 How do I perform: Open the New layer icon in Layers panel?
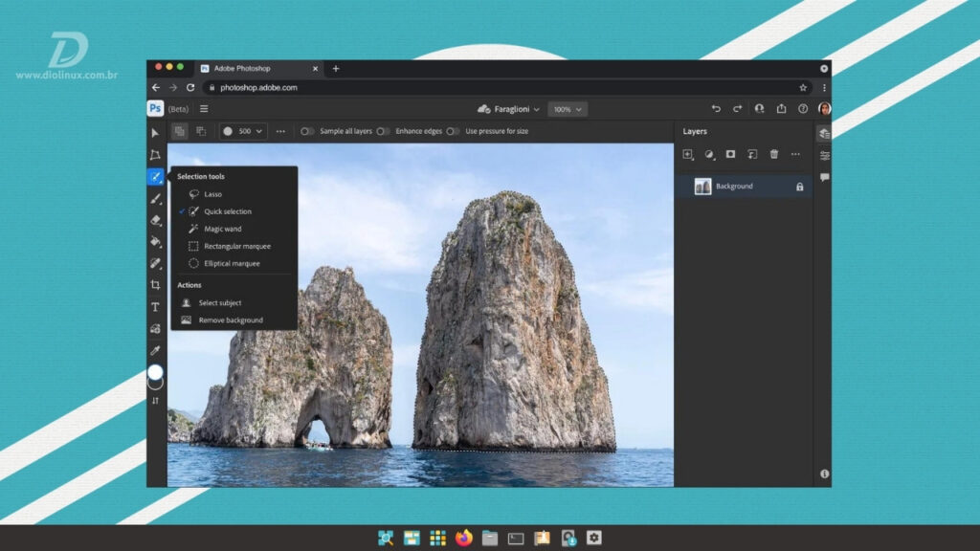click(x=687, y=155)
